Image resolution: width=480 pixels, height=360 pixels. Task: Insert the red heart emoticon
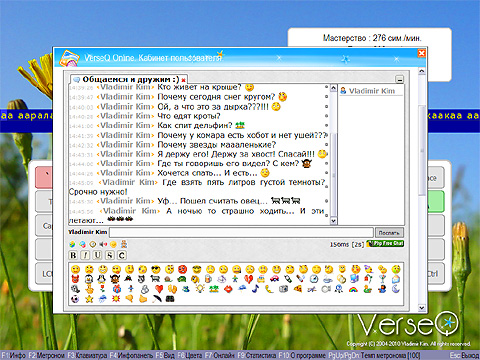pos(159,289)
